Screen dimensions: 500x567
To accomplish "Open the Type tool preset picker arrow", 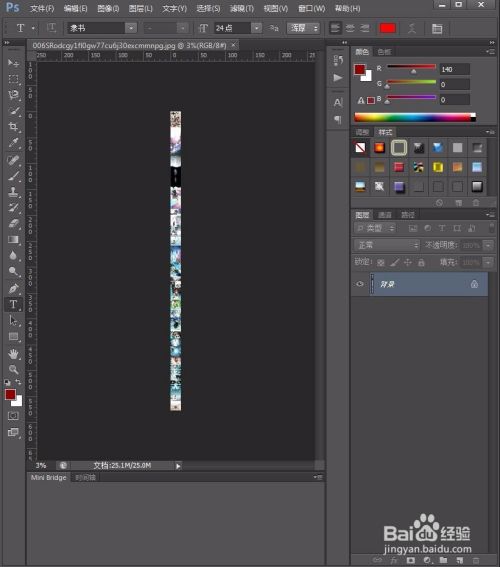I will 33,28.
